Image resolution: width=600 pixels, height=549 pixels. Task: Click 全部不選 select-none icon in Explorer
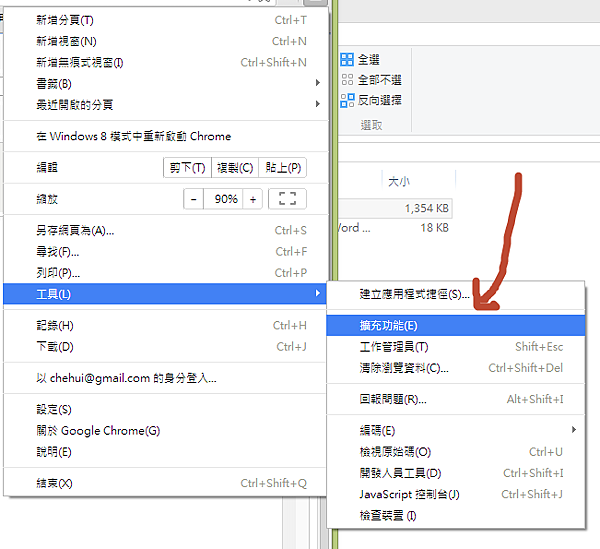coord(347,80)
